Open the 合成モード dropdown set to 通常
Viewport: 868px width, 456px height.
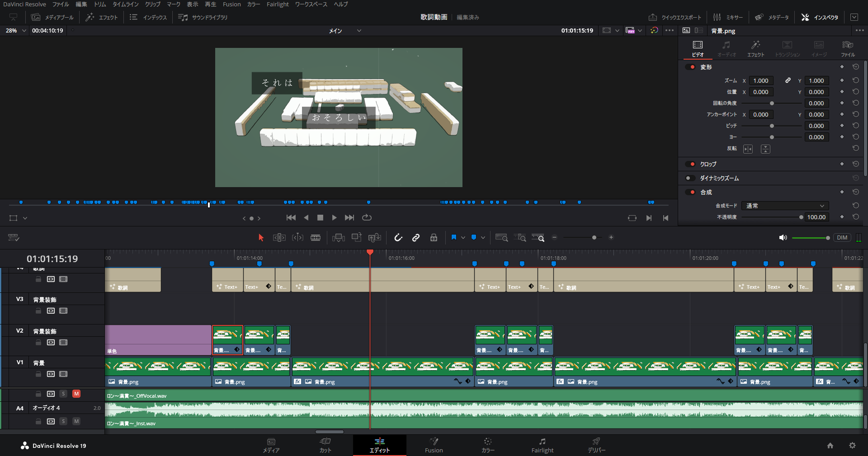coord(785,206)
